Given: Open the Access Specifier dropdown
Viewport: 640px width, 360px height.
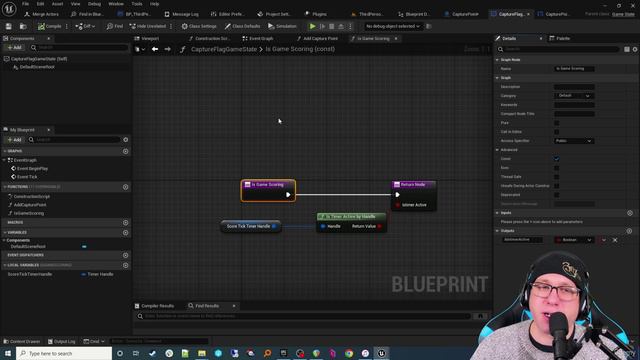Looking at the screenshot, I should (574, 141).
